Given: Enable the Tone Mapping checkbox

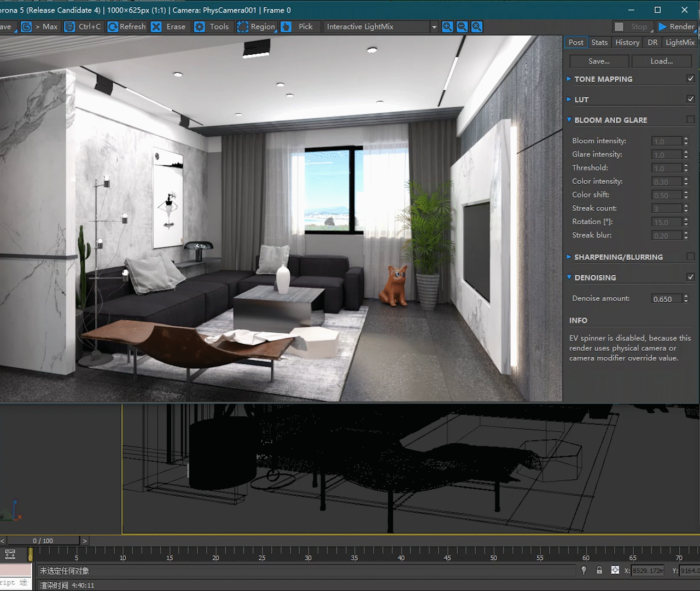Looking at the screenshot, I should click(691, 79).
